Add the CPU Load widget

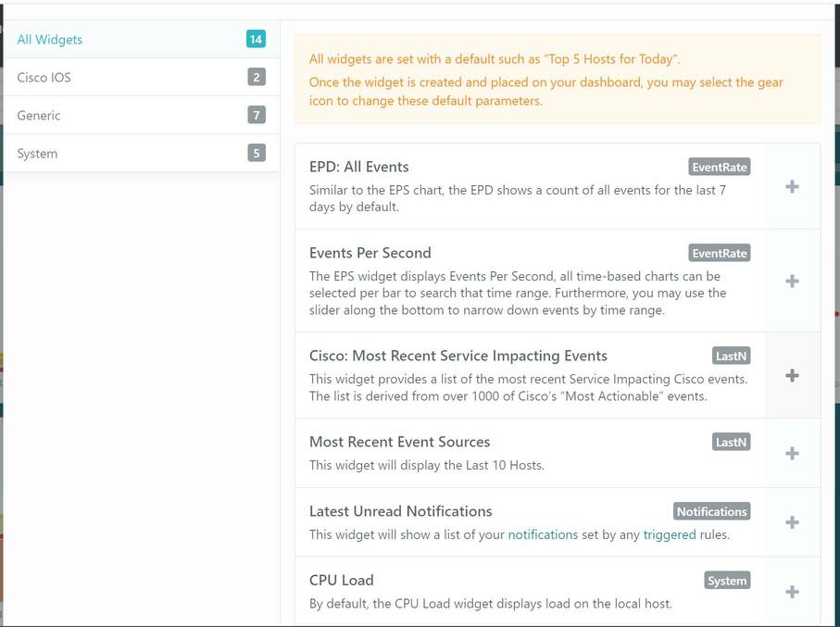click(x=792, y=592)
